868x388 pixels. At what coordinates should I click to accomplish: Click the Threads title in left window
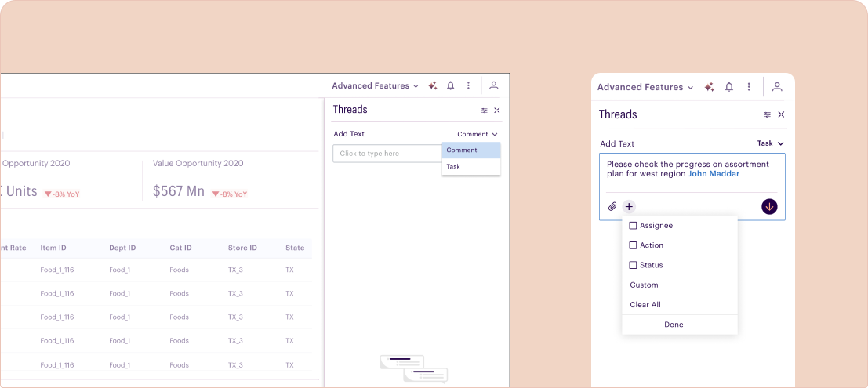point(350,110)
